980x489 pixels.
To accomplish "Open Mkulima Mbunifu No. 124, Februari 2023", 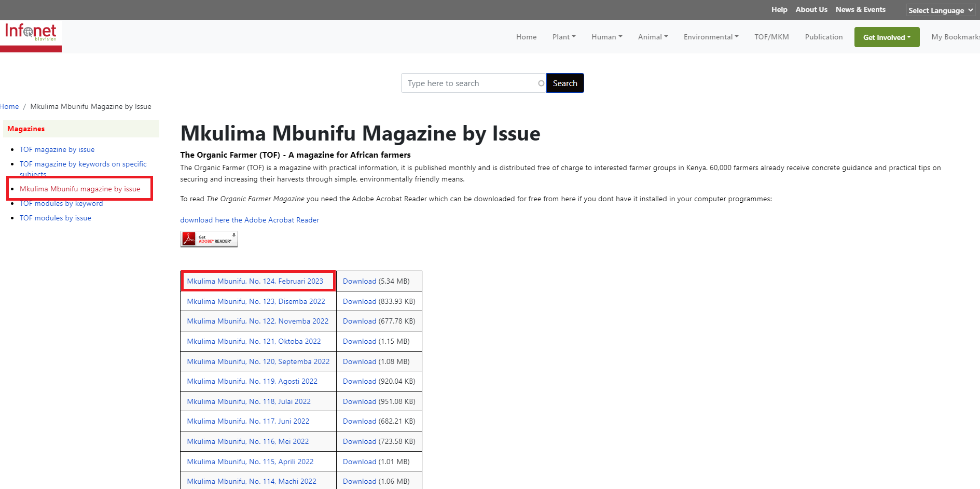I will click(255, 281).
